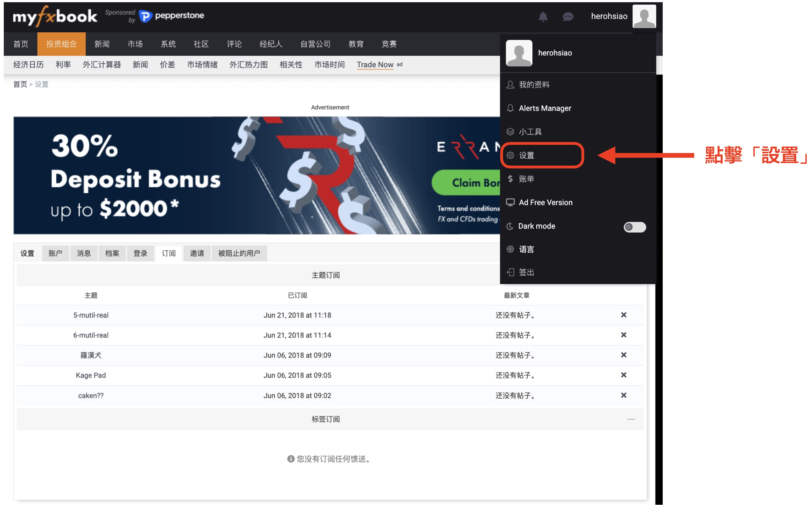This screenshot has width=812, height=505.
Task: Click herohsiao username in top bar
Action: [609, 16]
